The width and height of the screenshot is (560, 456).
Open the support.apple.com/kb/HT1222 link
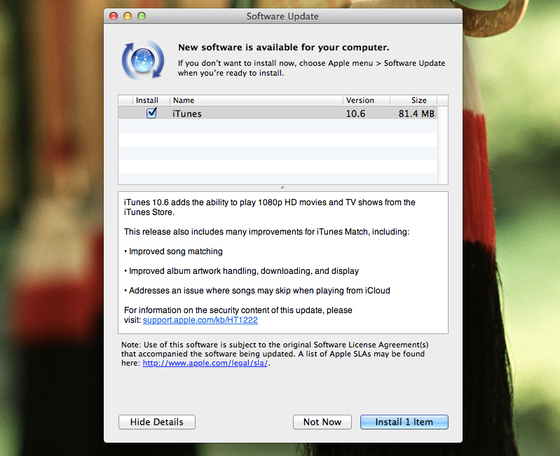200,320
